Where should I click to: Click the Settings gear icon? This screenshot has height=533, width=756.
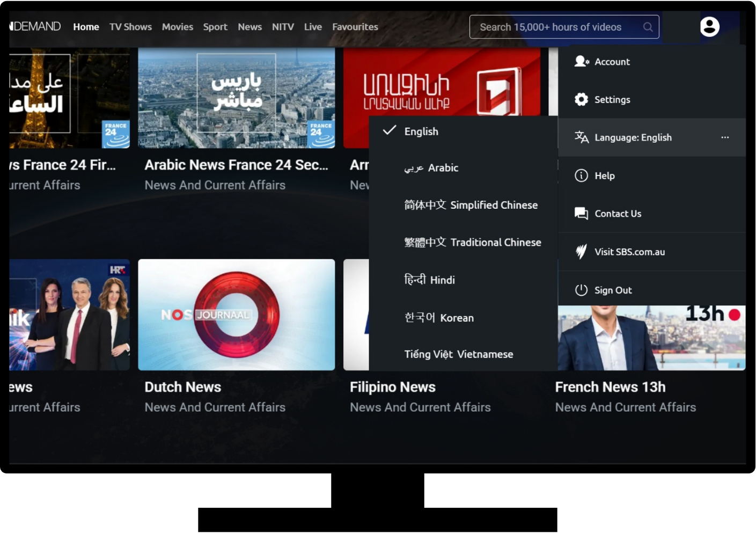click(581, 99)
